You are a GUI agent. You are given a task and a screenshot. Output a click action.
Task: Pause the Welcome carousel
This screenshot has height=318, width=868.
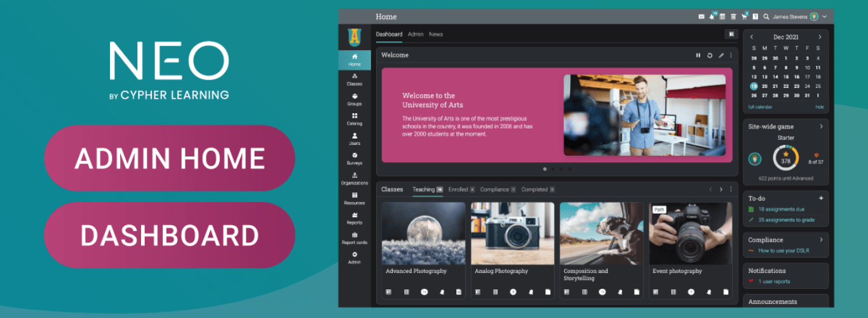click(698, 55)
